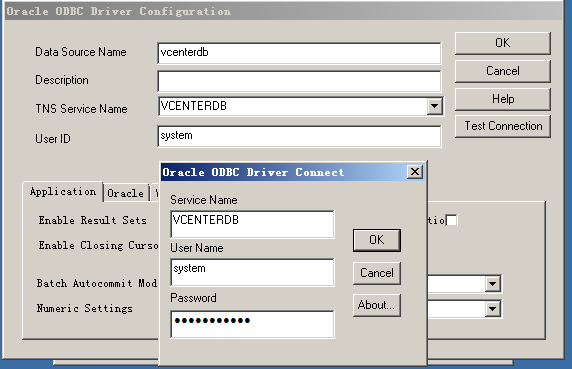Close the Oracle ODBC Driver Connect dialog
The height and width of the screenshot is (369, 572).
coord(415,172)
